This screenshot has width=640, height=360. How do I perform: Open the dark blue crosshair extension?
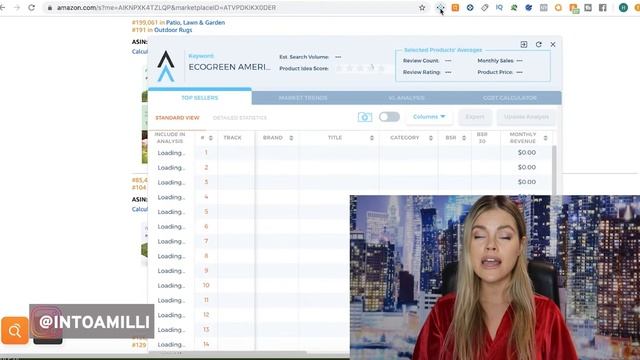[x=470, y=7]
